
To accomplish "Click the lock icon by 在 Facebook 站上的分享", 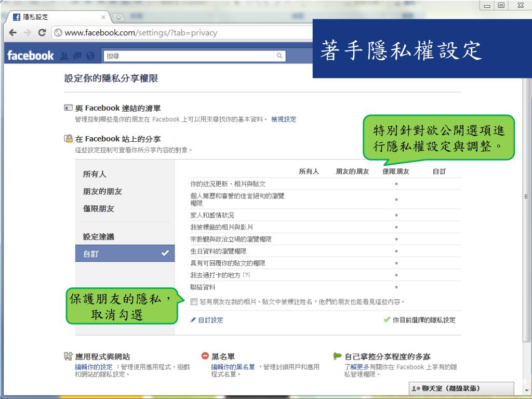I will 68,138.
